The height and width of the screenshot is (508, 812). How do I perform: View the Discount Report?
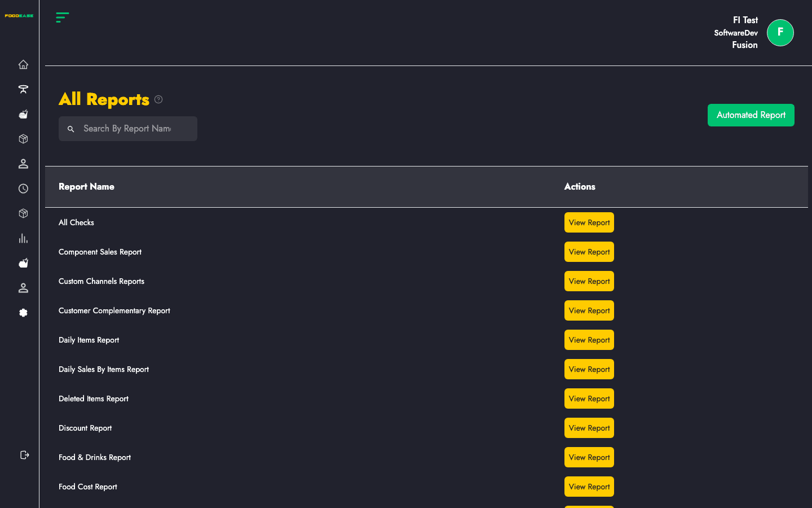[589, 428]
